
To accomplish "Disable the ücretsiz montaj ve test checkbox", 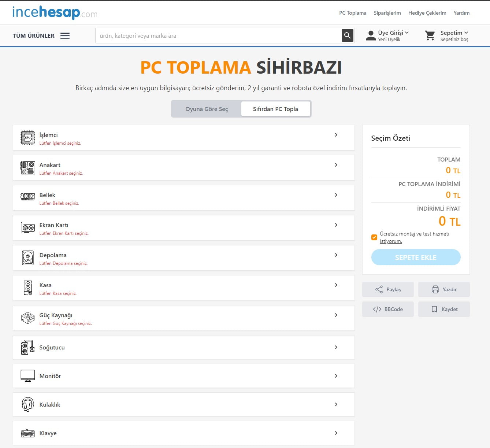I will (374, 237).
